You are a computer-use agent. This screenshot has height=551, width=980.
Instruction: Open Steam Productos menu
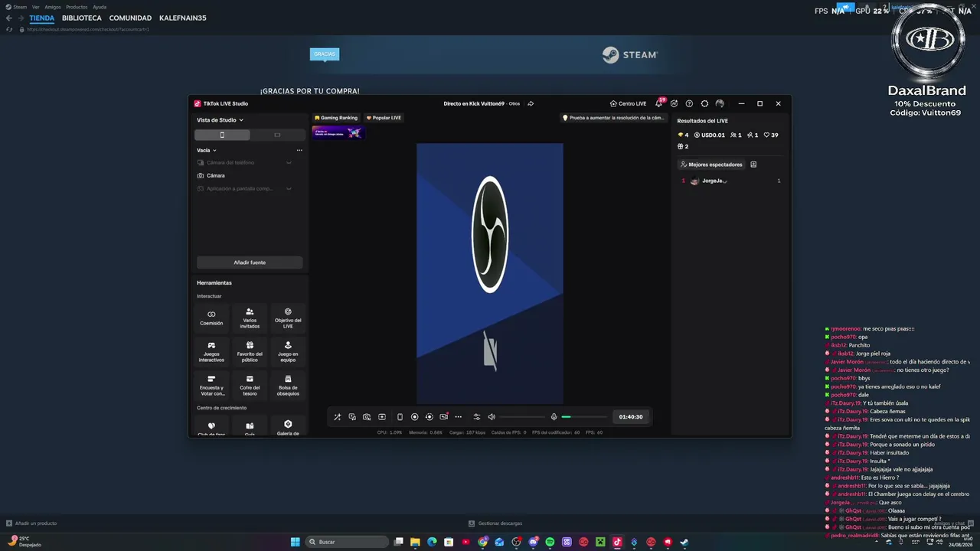(x=77, y=7)
